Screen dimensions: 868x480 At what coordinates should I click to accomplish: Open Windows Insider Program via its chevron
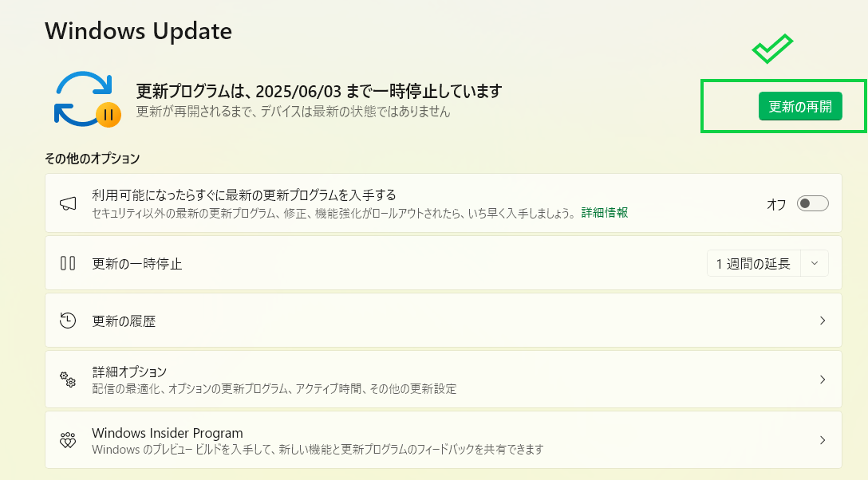tap(823, 440)
